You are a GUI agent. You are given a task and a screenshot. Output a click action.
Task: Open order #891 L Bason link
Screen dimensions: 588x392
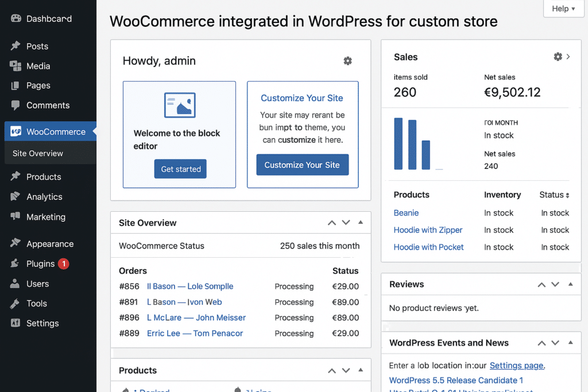tap(184, 302)
